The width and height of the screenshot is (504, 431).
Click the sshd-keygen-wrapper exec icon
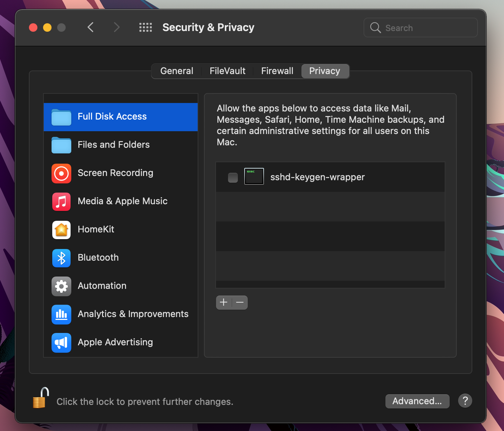[254, 176]
